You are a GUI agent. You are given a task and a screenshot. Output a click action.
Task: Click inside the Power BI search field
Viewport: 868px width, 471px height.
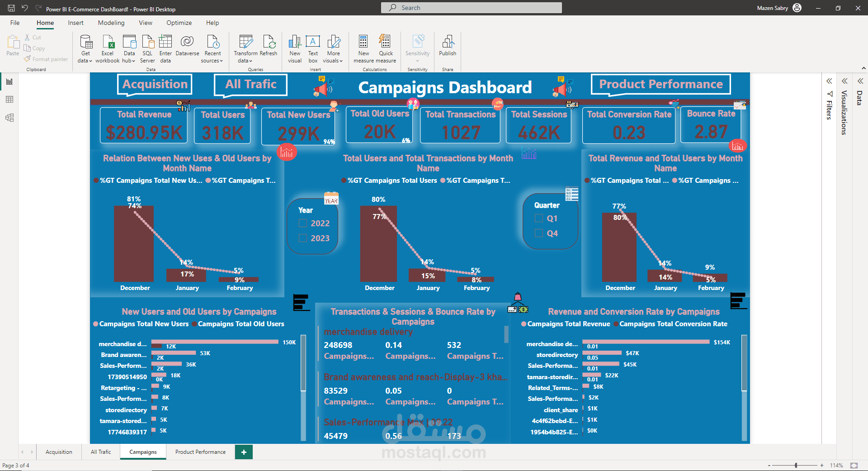click(470, 8)
